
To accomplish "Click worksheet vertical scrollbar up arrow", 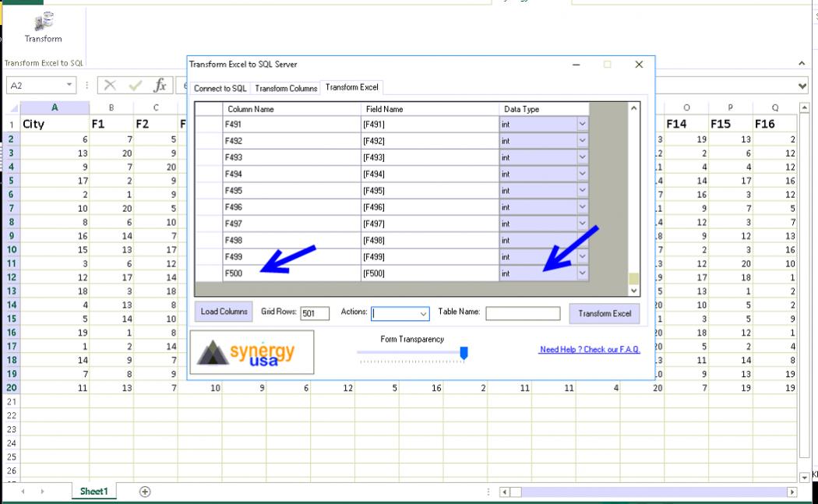I will click(805, 108).
